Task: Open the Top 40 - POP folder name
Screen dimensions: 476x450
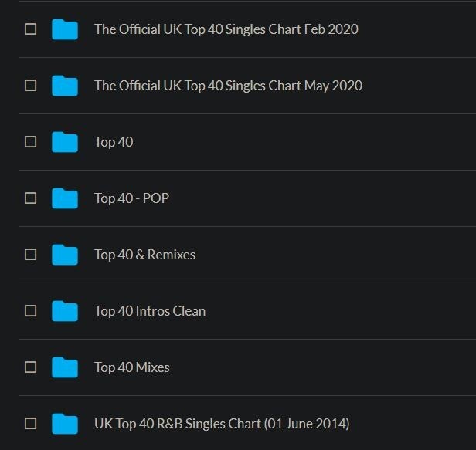Action: [131, 198]
